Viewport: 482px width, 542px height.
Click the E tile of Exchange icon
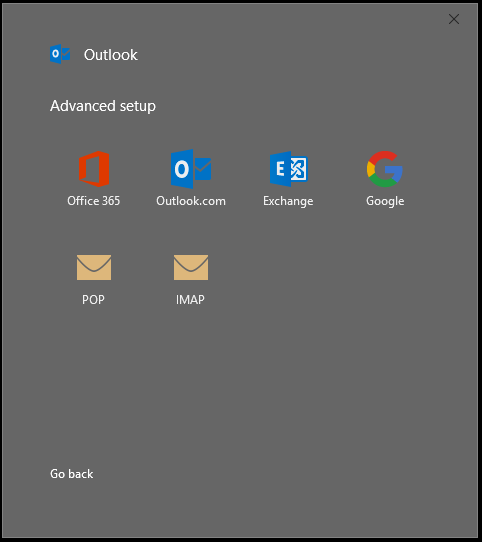point(280,169)
